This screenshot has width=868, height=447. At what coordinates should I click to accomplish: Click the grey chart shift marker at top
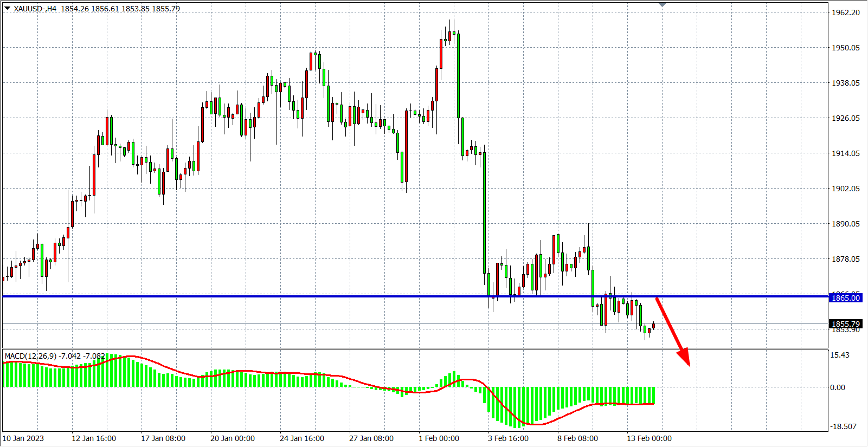point(662,4)
